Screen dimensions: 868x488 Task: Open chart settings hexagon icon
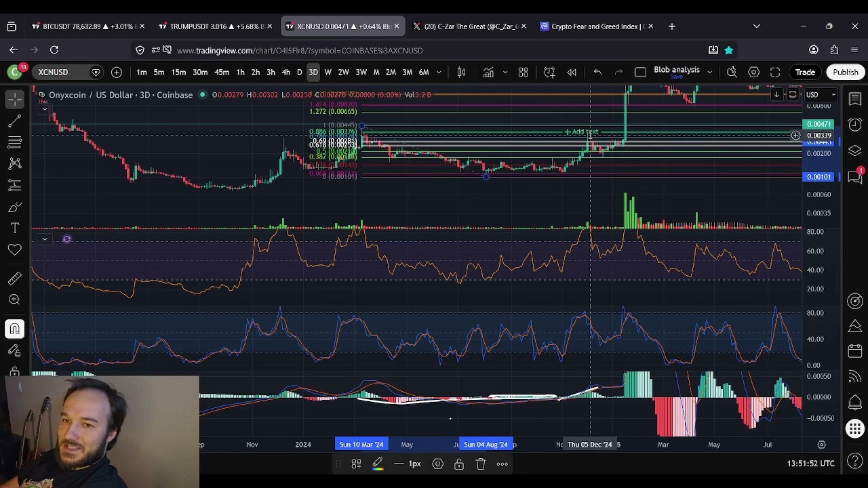click(x=753, y=73)
